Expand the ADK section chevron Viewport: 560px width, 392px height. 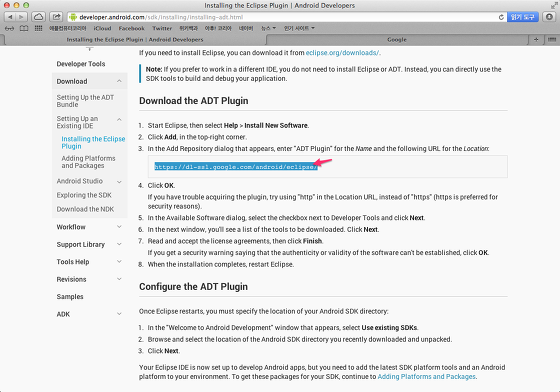tap(119, 314)
